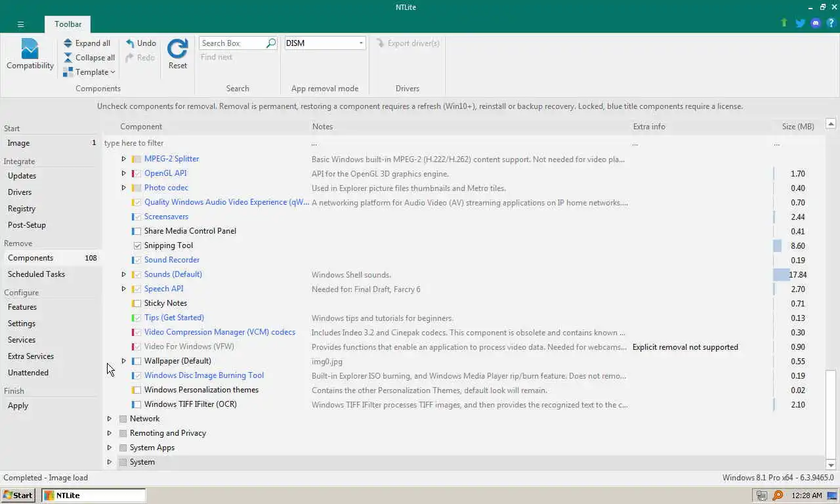Expand the Sounds (Default) node
This screenshot has width=840, height=504.
pos(123,274)
